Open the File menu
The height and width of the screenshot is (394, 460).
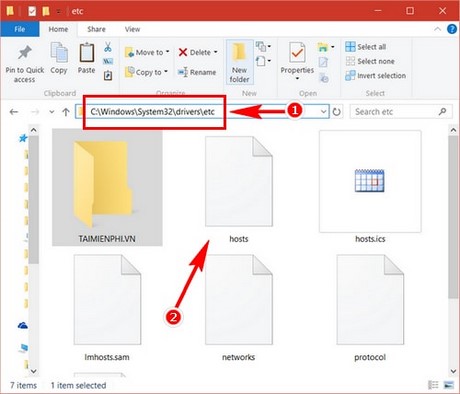pos(20,29)
